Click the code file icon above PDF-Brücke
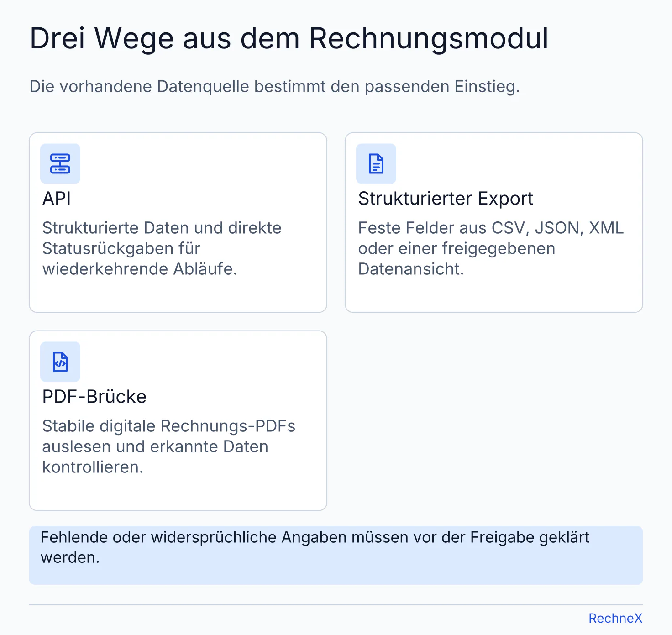This screenshot has height=635, width=672. coord(60,362)
